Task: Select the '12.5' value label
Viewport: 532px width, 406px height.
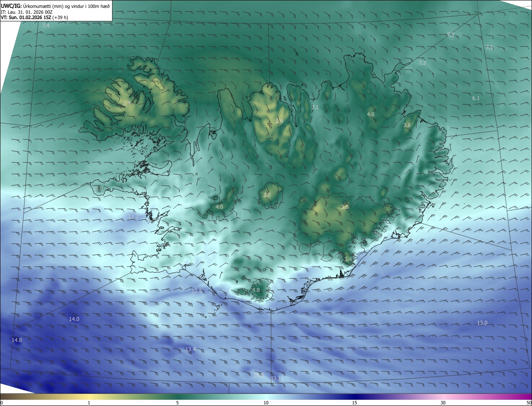Action: click(x=197, y=291)
